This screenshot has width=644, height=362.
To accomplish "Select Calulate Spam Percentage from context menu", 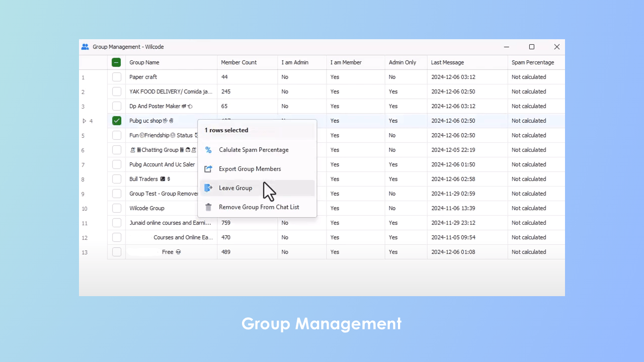I will 254,149.
